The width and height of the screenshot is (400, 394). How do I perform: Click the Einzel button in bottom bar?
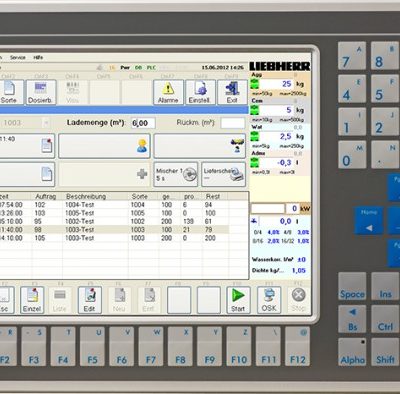click(32, 300)
